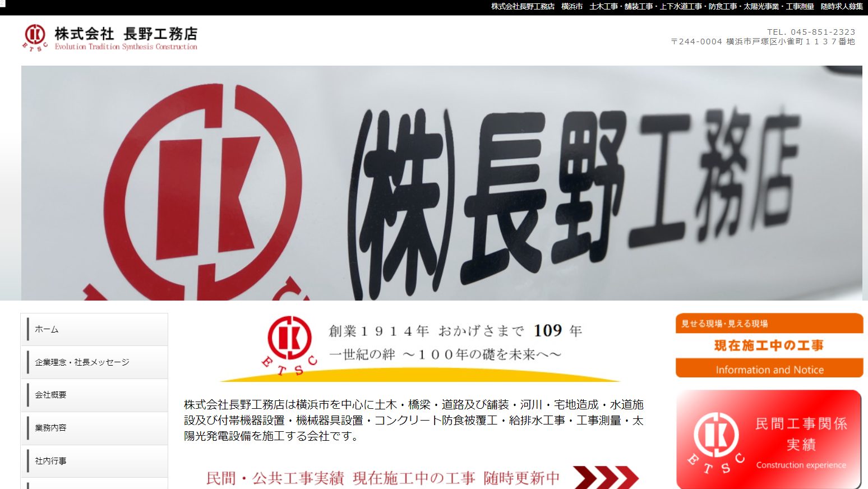Click the red triple-chevron arrow icon
This screenshot has width=868, height=489.
click(x=606, y=478)
